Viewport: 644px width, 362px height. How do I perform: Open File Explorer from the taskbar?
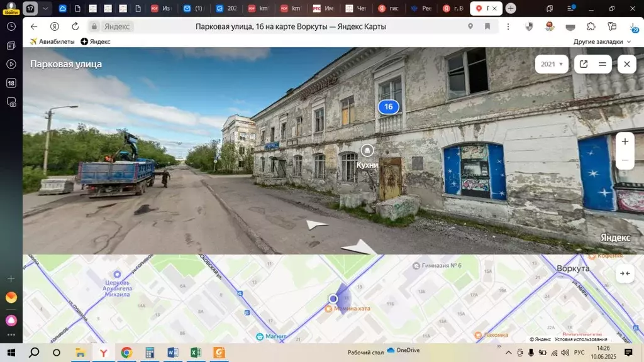pyautogui.click(x=80, y=353)
